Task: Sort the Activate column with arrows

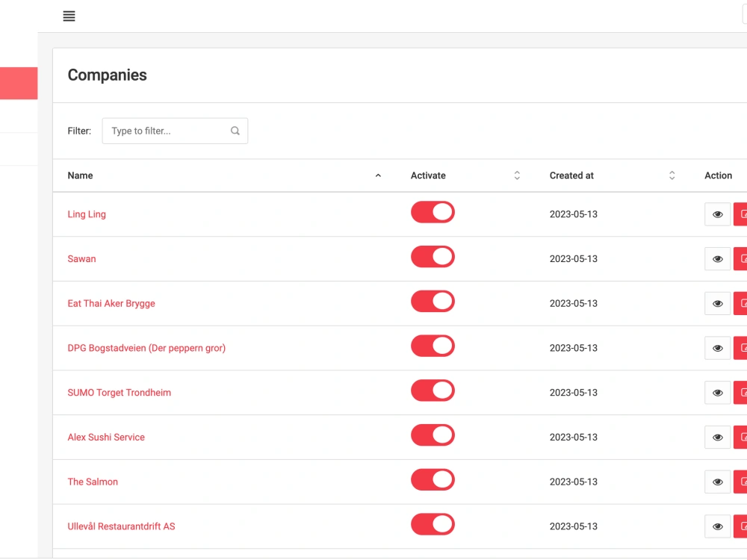Action: click(x=517, y=175)
